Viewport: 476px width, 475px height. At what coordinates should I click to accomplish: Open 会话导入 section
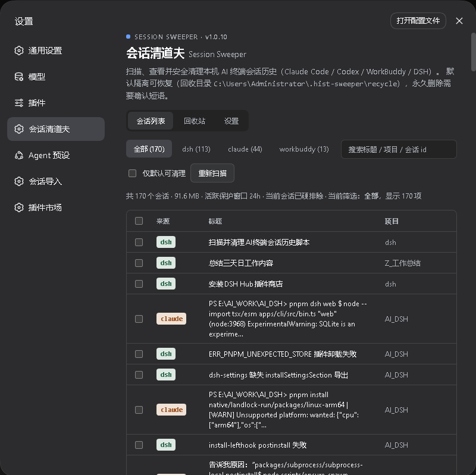(x=56, y=181)
